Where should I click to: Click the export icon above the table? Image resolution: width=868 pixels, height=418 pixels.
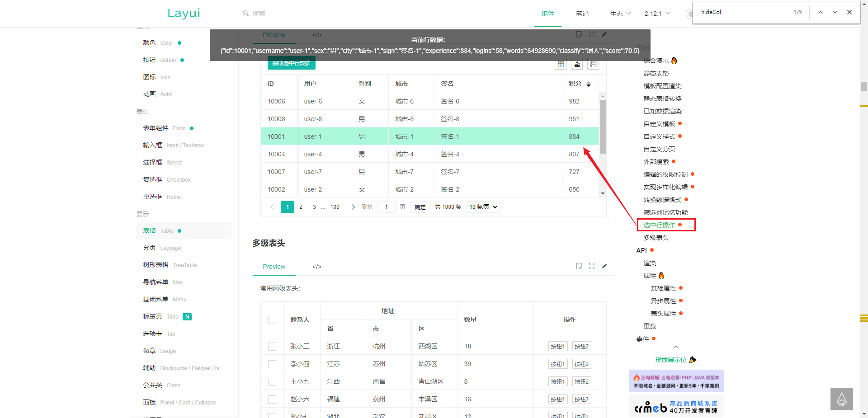pos(577,64)
